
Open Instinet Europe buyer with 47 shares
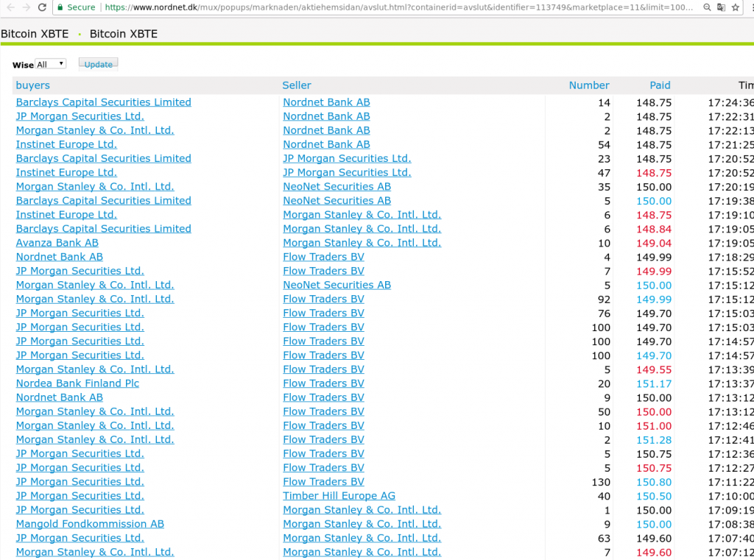[66, 173]
